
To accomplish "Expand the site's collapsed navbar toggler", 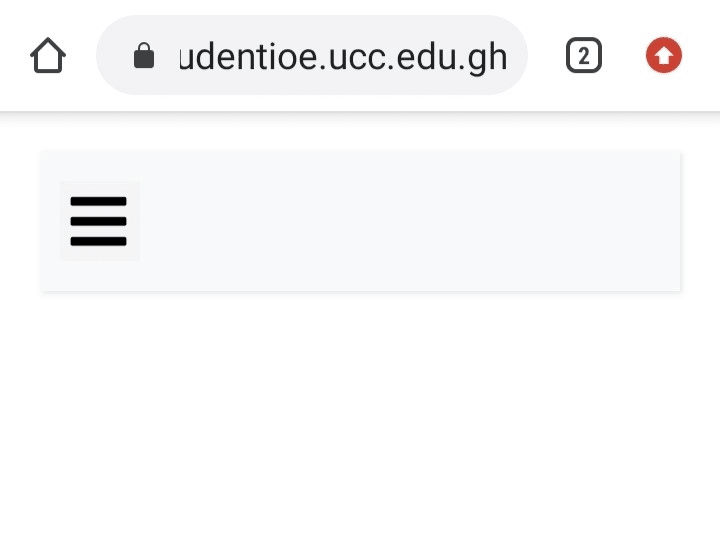I will pyautogui.click(x=99, y=221).
